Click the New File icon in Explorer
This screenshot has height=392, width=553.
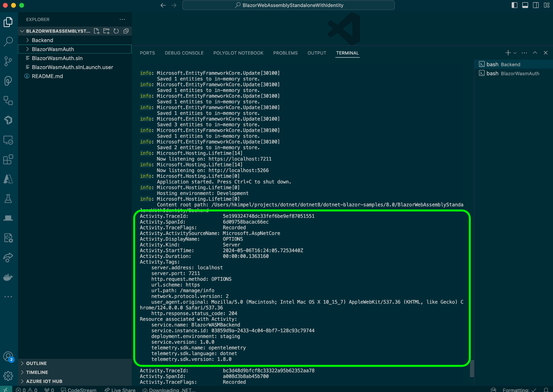(96, 31)
